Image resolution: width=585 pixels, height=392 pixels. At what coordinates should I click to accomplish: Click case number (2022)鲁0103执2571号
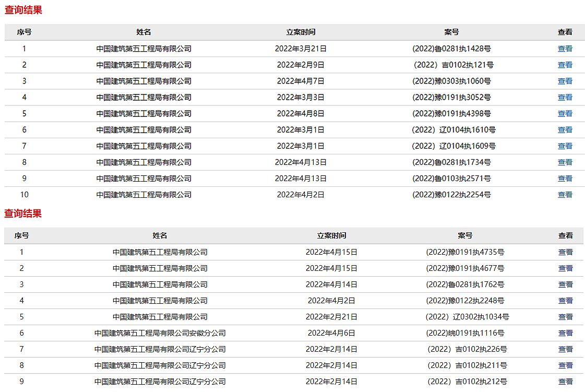(451, 179)
